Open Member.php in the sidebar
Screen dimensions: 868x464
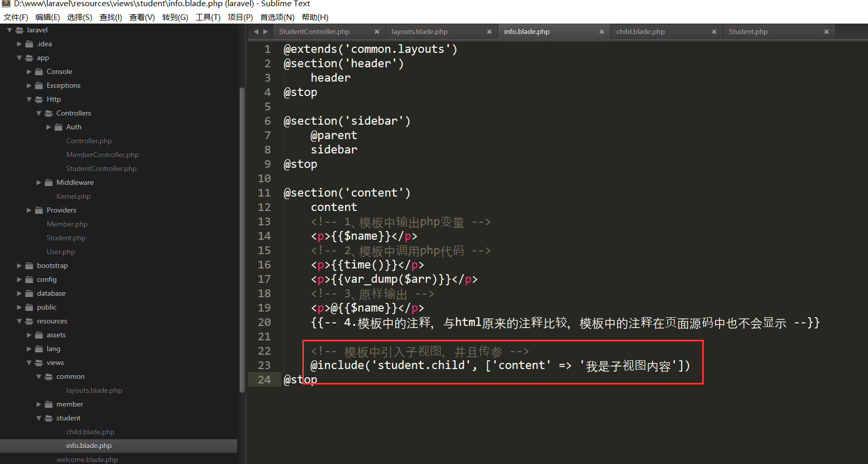[x=67, y=224]
